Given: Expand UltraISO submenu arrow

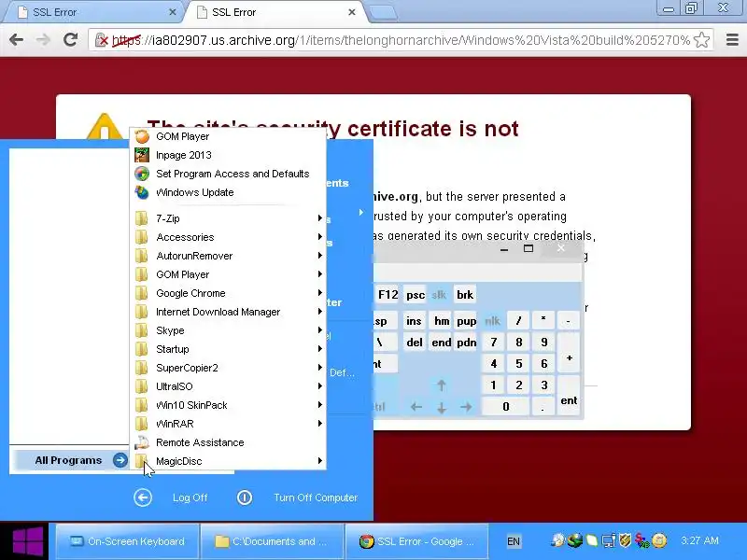Looking at the screenshot, I should pyautogui.click(x=320, y=386).
